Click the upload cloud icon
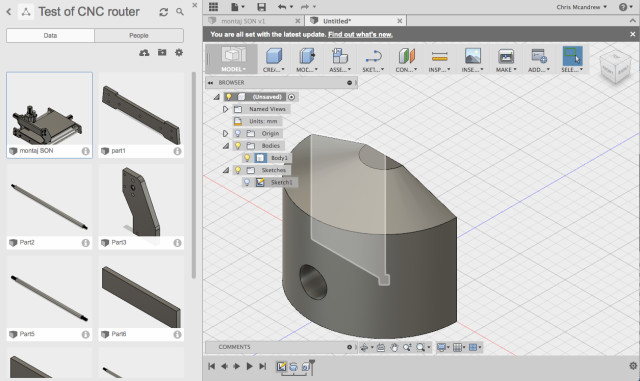 144,53
